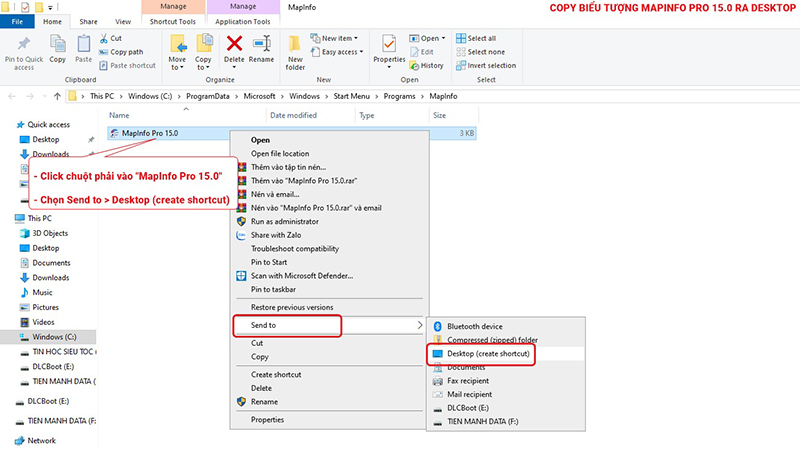Click the Copy ribbon button

pyautogui.click(x=57, y=49)
